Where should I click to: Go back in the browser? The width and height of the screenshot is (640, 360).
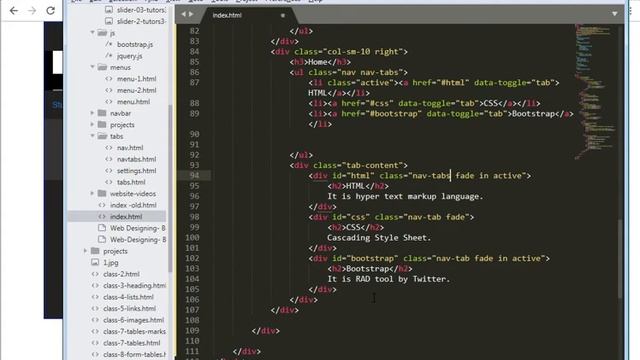tap(14, 11)
